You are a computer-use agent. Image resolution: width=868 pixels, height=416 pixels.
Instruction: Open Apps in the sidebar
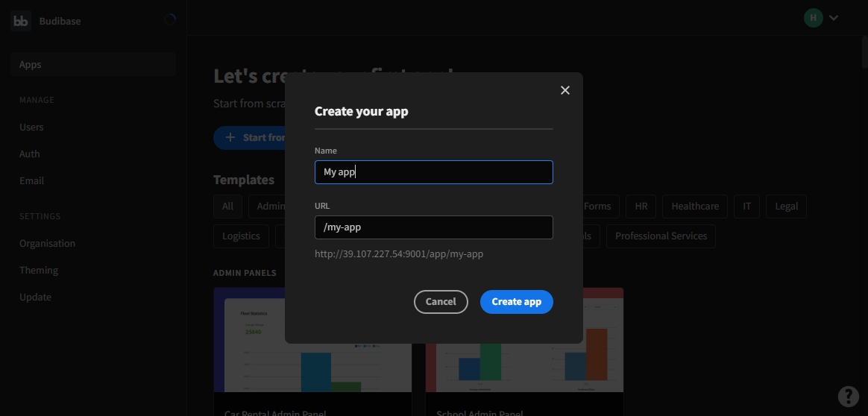pos(31,65)
